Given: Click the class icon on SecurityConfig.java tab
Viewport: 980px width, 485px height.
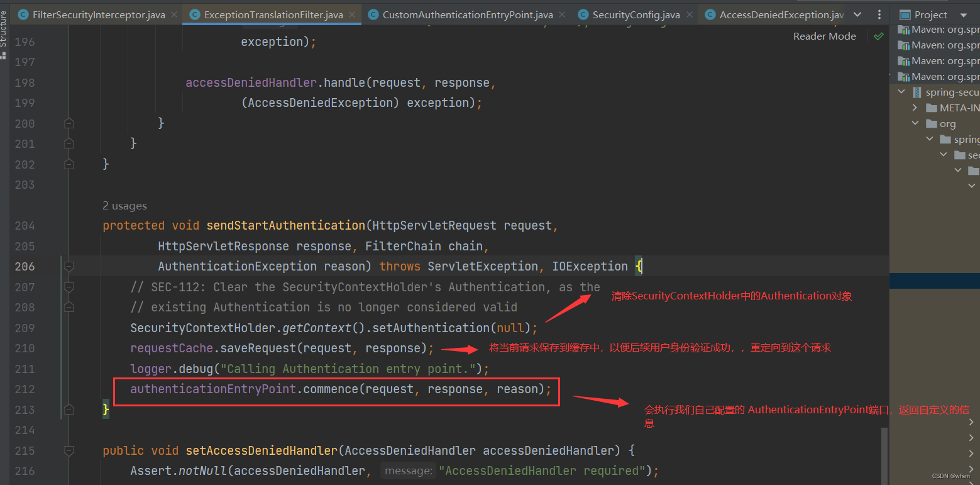Looking at the screenshot, I should [x=584, y=14].
